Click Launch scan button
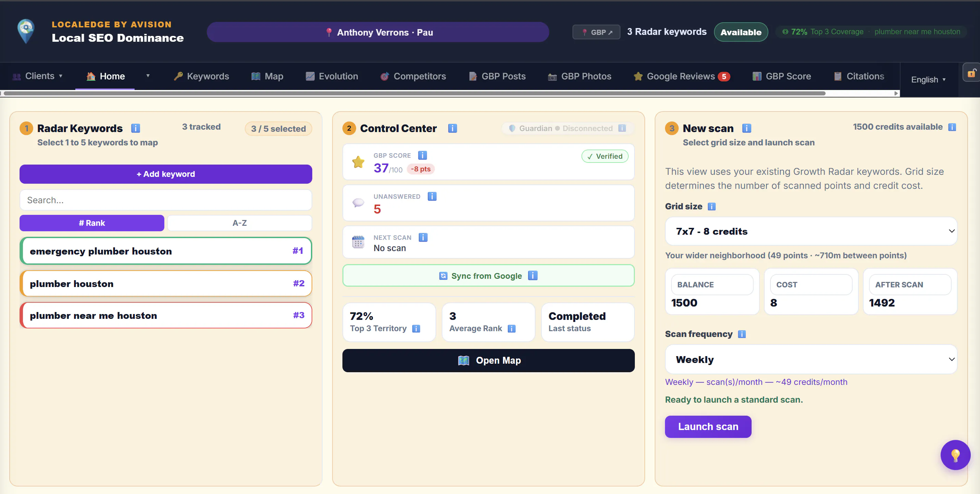This screenshot has height=494, width=980. pos(708,426)
